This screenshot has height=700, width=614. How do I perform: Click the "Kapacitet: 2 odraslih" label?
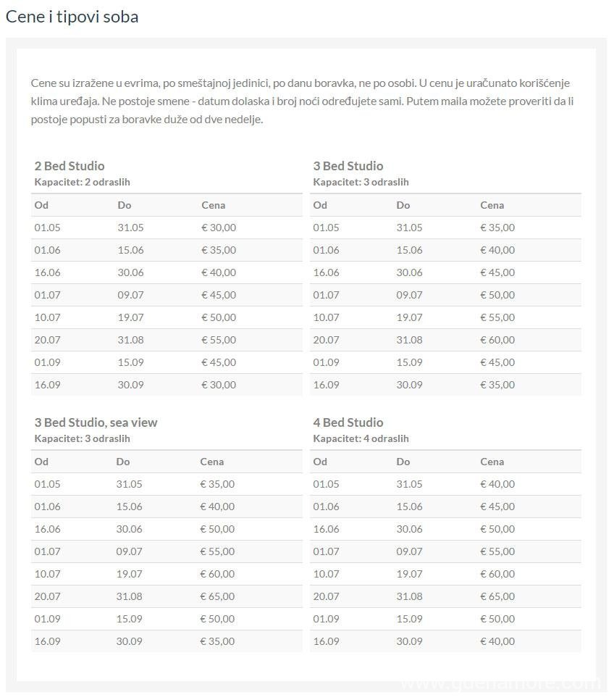click(82, 182)
